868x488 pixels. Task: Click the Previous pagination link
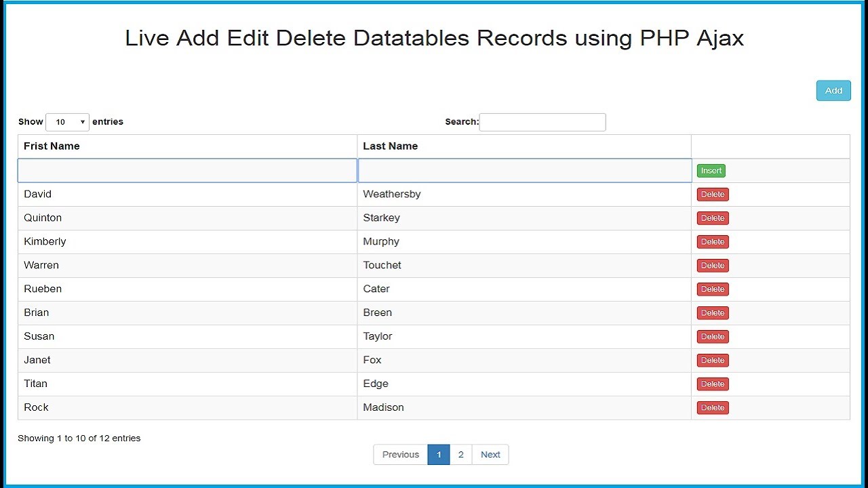(400, 455)
